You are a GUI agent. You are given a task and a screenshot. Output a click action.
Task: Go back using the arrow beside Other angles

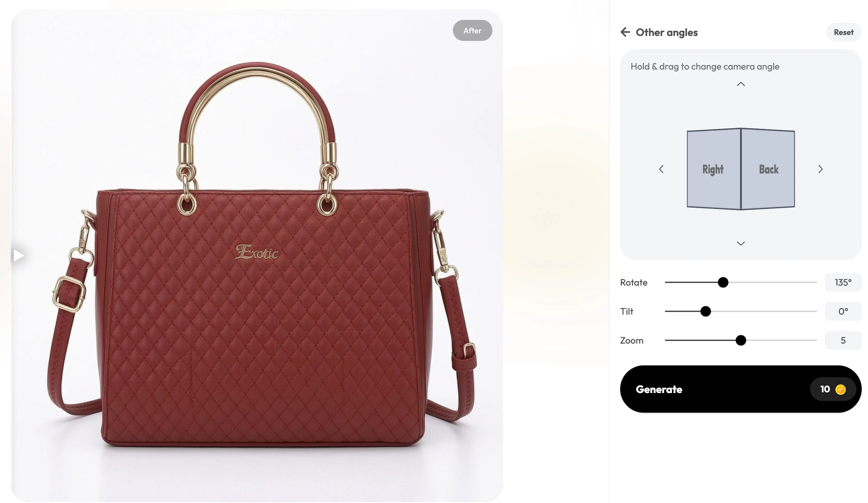tap(625, 32)
